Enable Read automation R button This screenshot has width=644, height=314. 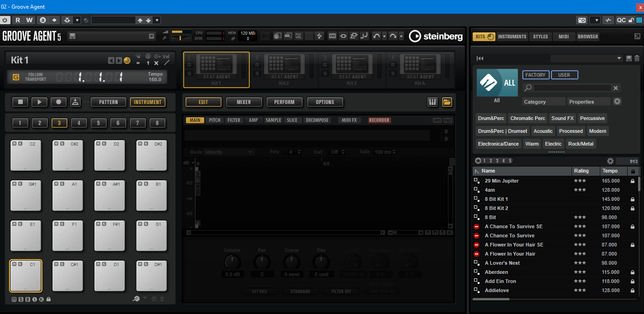pos(18,20)
